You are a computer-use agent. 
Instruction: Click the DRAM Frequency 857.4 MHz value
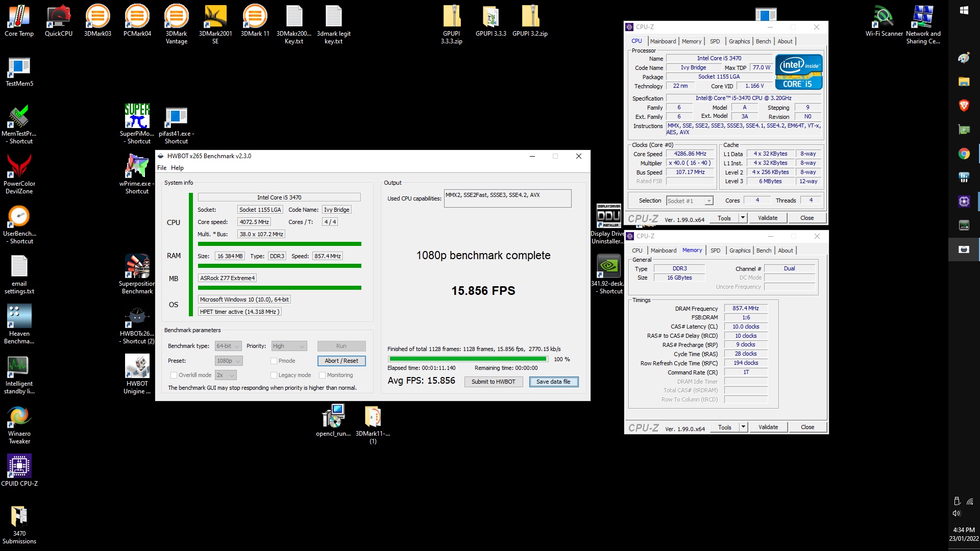(x=746, y=308)
